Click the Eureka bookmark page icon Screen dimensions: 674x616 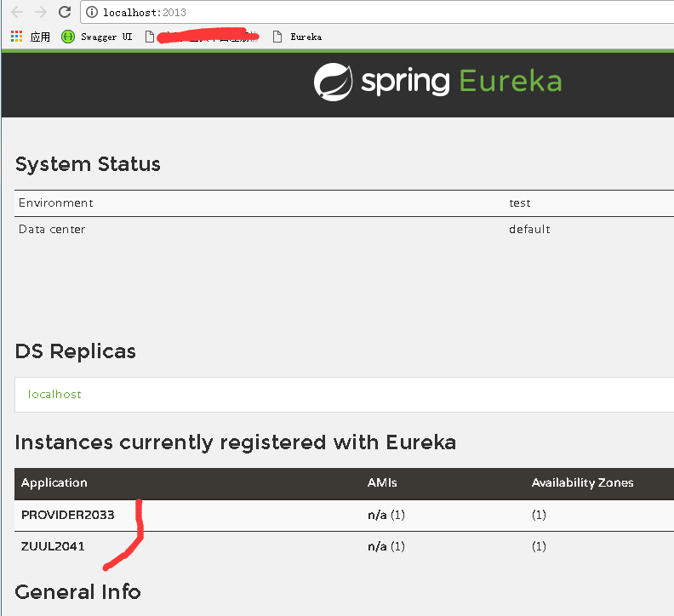tap(277, 37)
